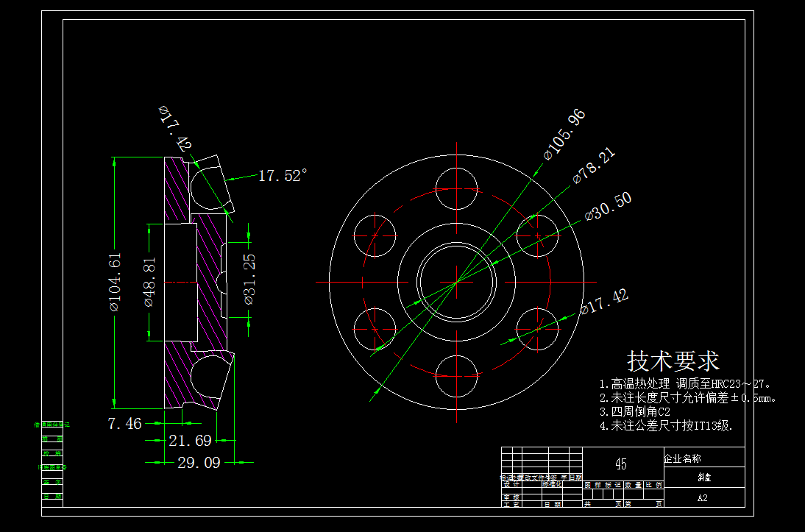Image resolution: width=805 pixels, height=532 pixels.
Task: Select the ø104.61 outer diameter dimension
Action: point(116,282)
